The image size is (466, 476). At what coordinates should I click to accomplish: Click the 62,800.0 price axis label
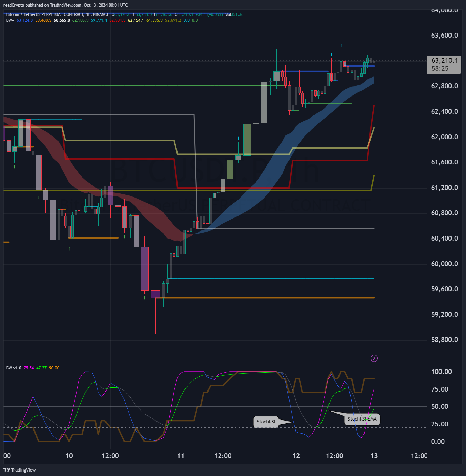point(445,86)
